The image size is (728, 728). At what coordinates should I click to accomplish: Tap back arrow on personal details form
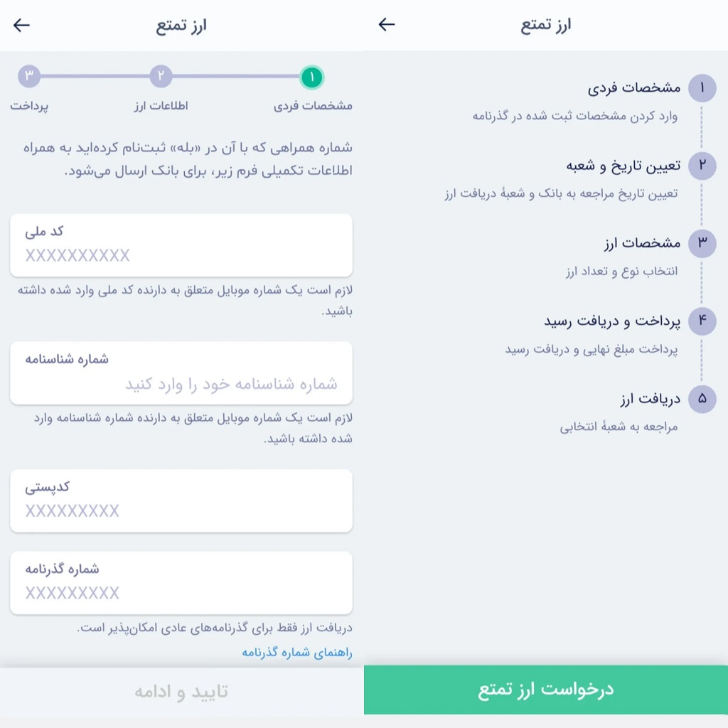coord(21,25)
